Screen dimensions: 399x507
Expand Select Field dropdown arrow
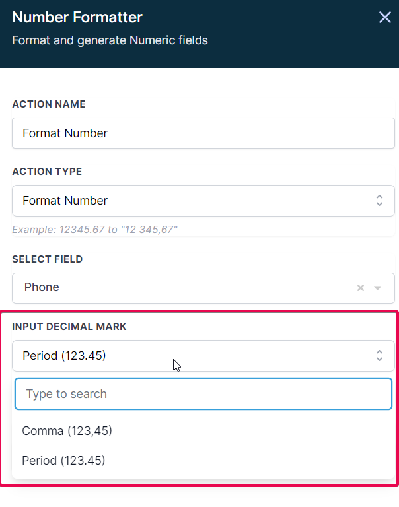point(378,288)
